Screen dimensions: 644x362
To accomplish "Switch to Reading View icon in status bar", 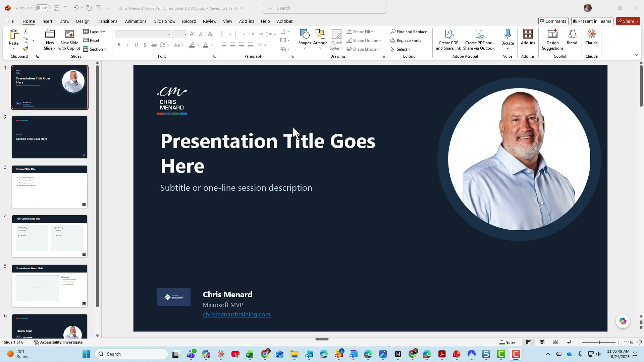I will tap(555, 342).
